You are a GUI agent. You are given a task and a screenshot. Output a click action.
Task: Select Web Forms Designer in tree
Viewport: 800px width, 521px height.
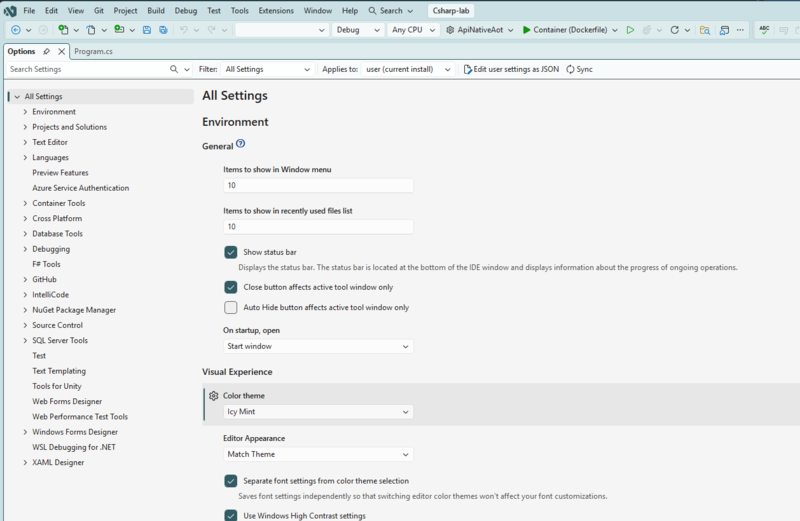[67, 402]
